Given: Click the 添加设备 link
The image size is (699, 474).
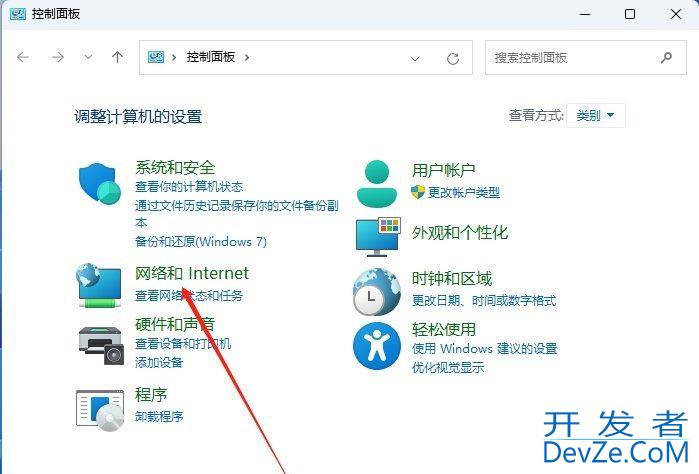Looking at the screenshot, I should coord(159,363).
